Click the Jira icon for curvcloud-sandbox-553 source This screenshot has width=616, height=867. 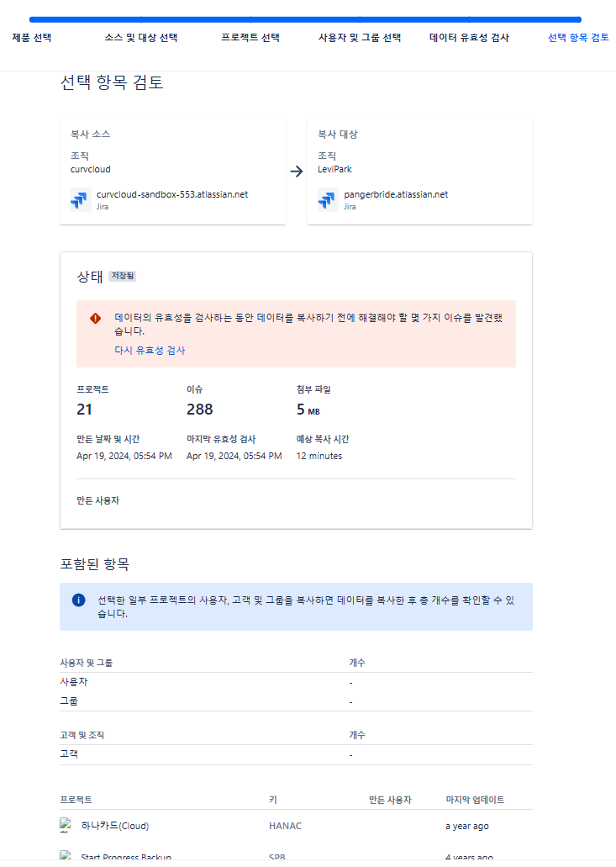point(81,200)
